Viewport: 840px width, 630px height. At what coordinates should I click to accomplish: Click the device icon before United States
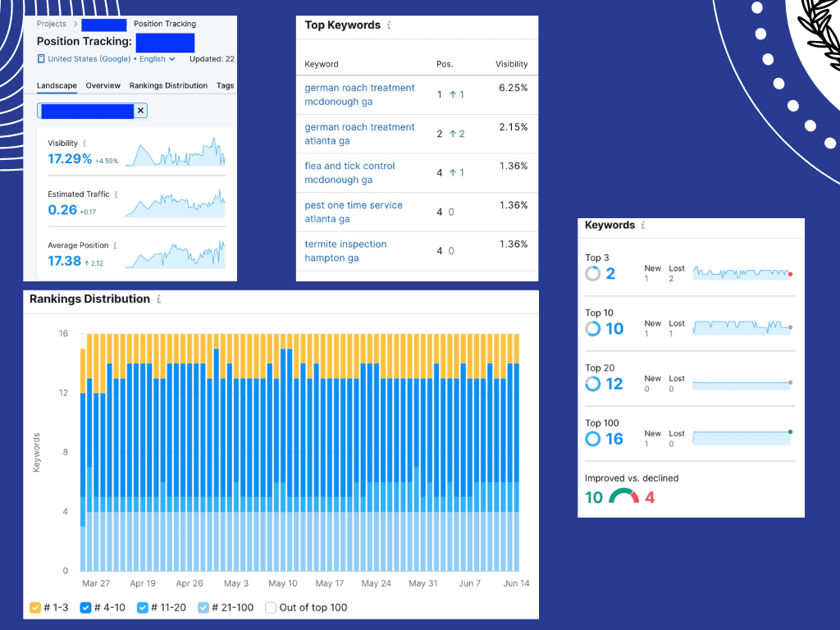(41, 59)
